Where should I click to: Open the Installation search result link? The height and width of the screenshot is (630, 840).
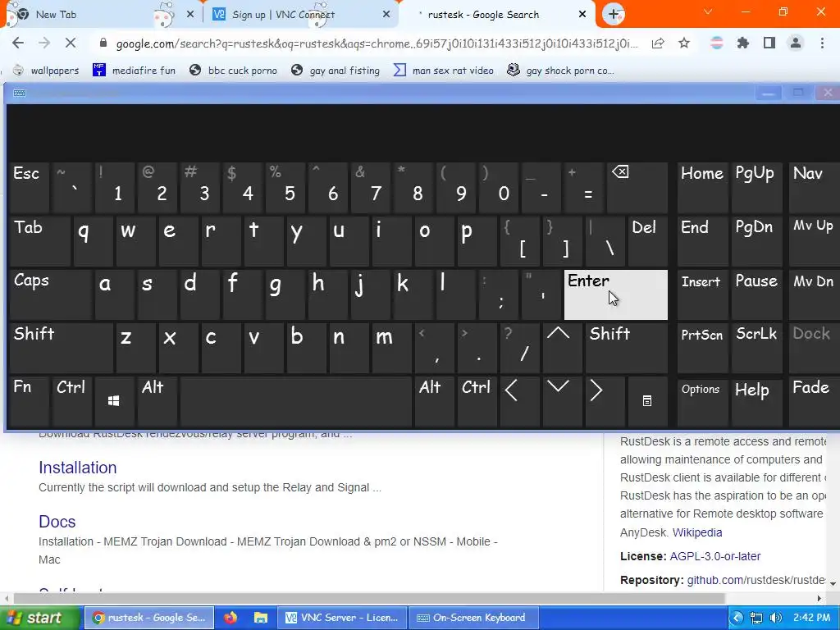78,468
